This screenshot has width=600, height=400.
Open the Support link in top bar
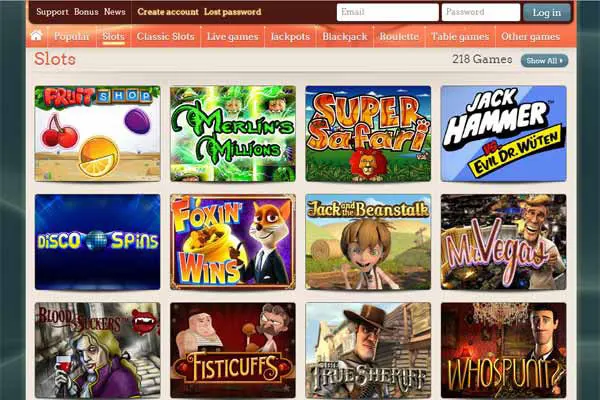(x=52, y=12)
